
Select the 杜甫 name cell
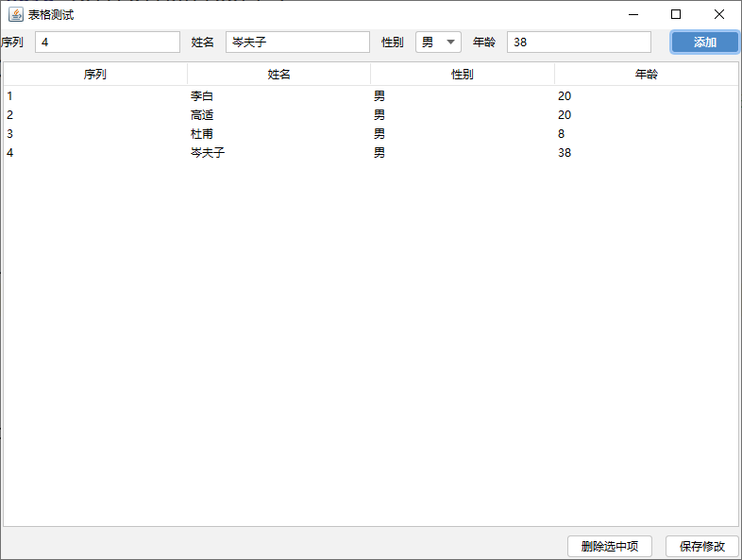coord(278,134)
